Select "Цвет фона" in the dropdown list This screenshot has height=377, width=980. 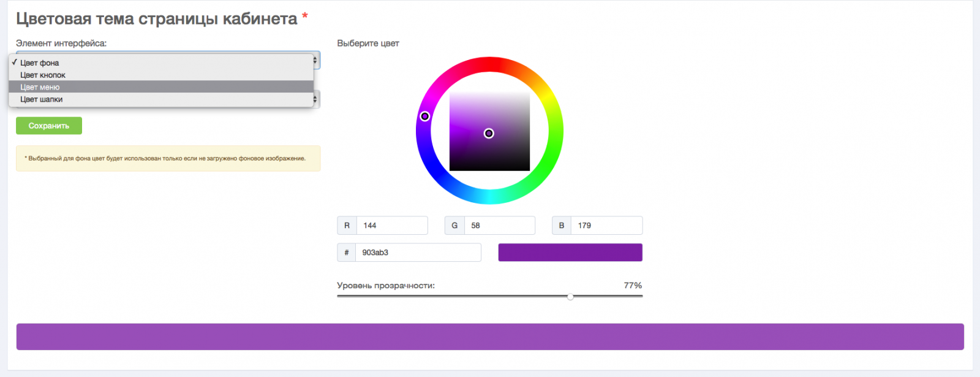pyautogui.click(x=40, y=63)
